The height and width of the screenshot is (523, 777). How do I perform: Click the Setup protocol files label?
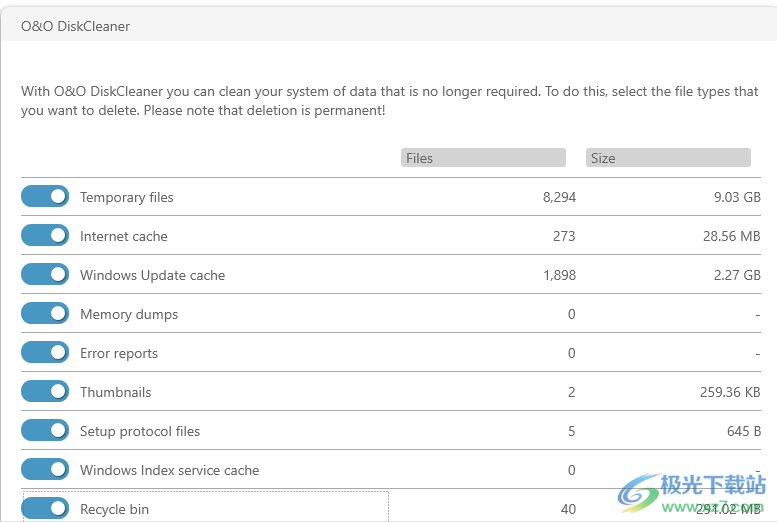(x=140, y=431)
